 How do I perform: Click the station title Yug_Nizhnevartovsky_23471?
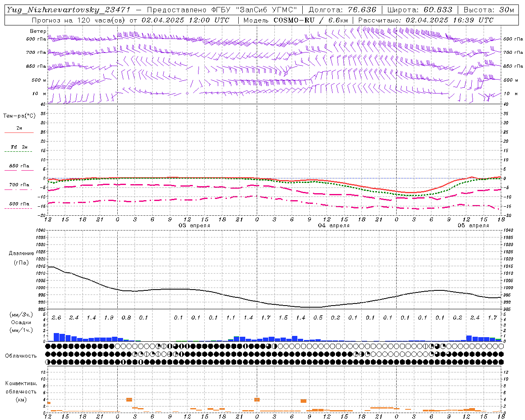(x=68, y=10)
